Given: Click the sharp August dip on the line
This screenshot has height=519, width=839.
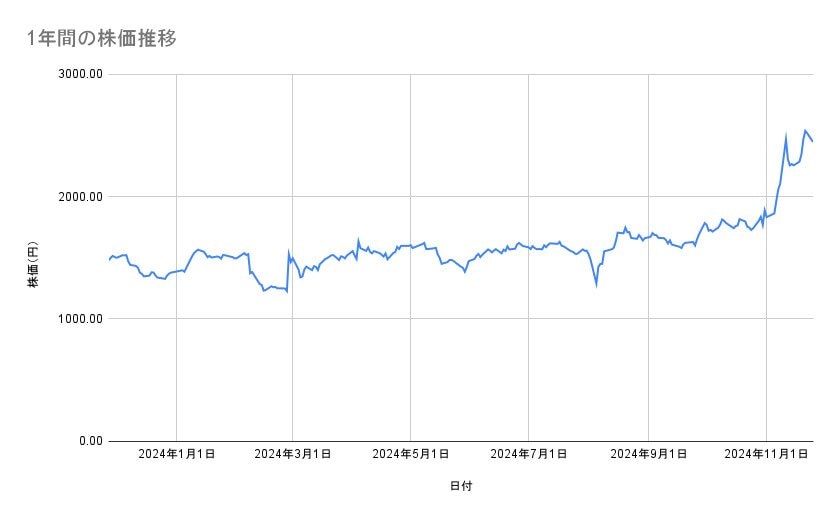Looking at the screenshot, I should [597, 285].
